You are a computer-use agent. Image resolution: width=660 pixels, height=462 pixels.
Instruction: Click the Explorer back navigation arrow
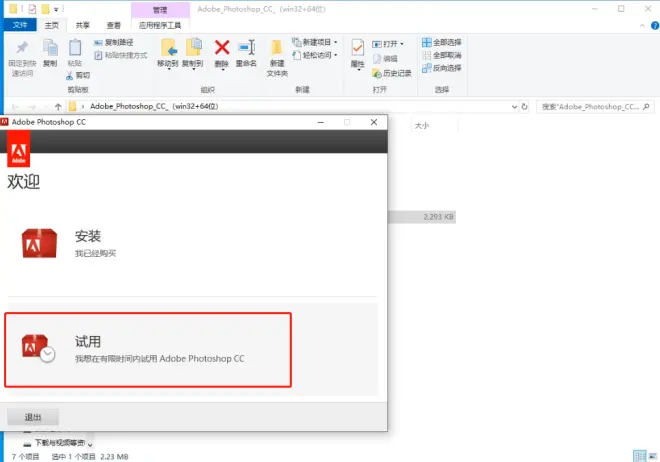click(x=15, y=107)
